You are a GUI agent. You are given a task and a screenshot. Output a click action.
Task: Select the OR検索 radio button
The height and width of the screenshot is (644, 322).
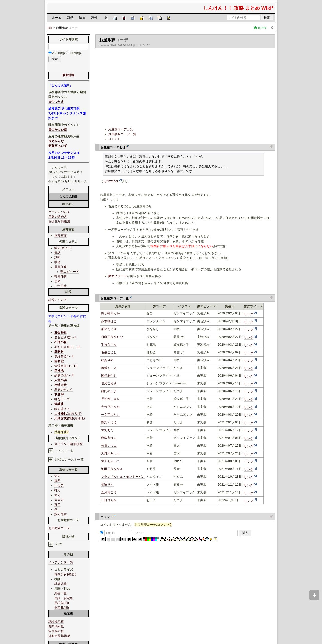68,53
